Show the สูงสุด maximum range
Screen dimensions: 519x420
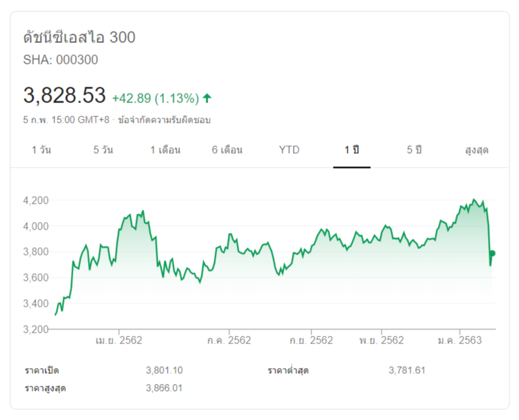[476, 150]
